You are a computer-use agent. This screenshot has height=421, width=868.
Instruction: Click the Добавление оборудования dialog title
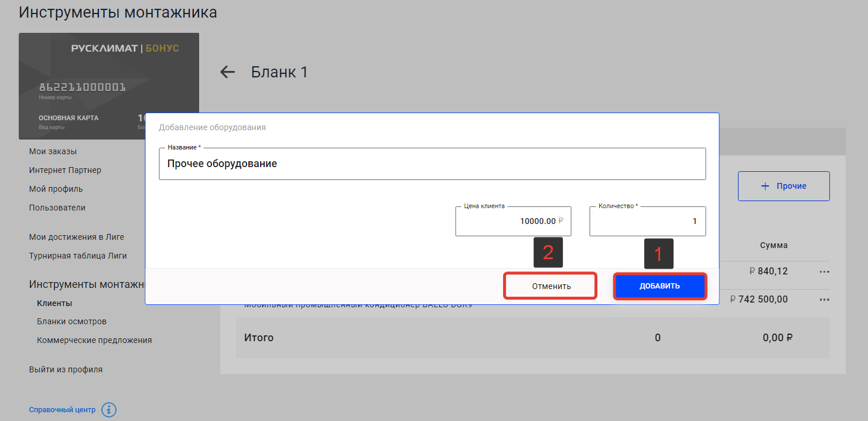coord(213,127)
